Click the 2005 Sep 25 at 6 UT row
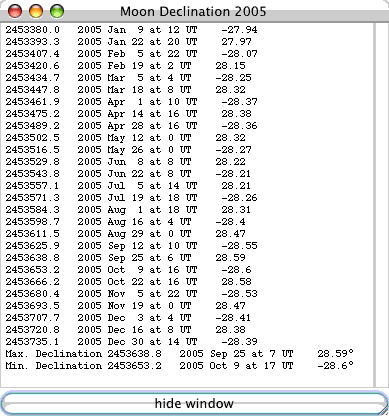This screenshot has height=416, width=389. click(125, 258)
